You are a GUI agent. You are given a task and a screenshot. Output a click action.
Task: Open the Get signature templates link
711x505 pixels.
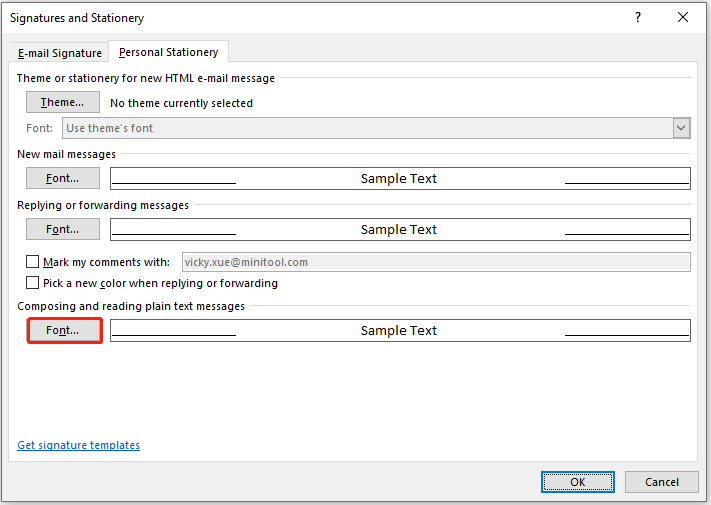tap(79, 445)
